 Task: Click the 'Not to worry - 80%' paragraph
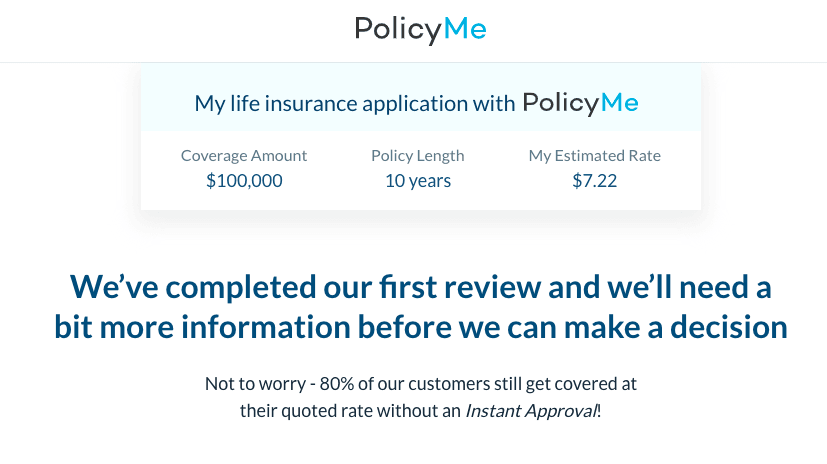point(420,397)
